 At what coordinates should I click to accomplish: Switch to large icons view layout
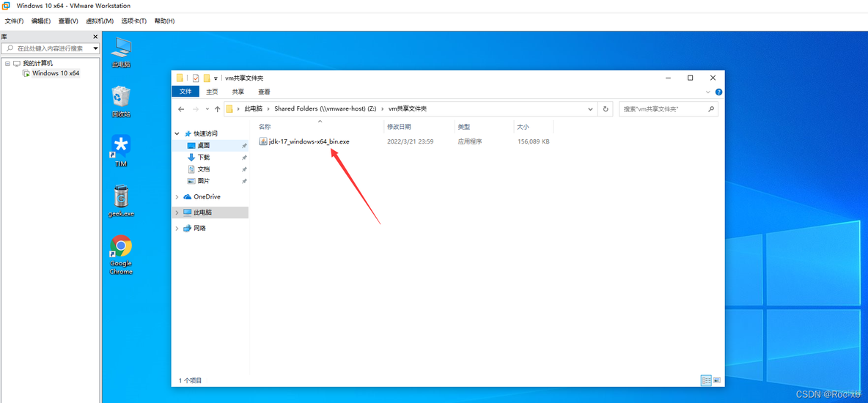(717, 380)
